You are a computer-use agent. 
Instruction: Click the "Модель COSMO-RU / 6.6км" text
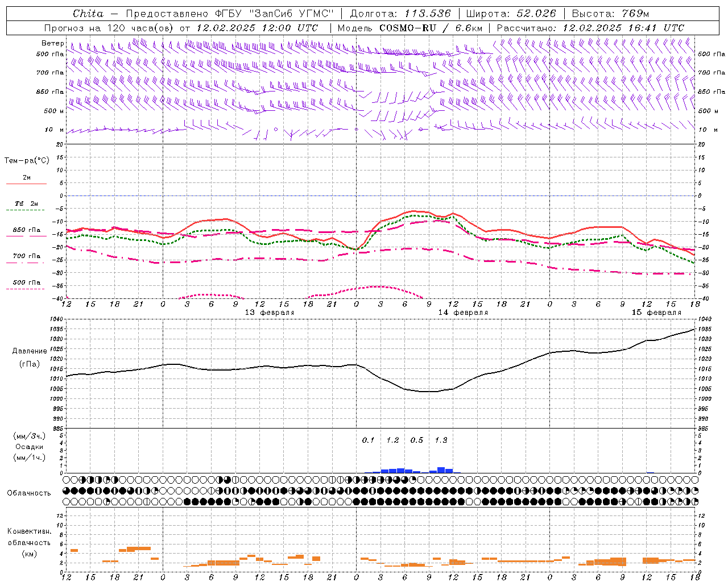tap(410, 28)
